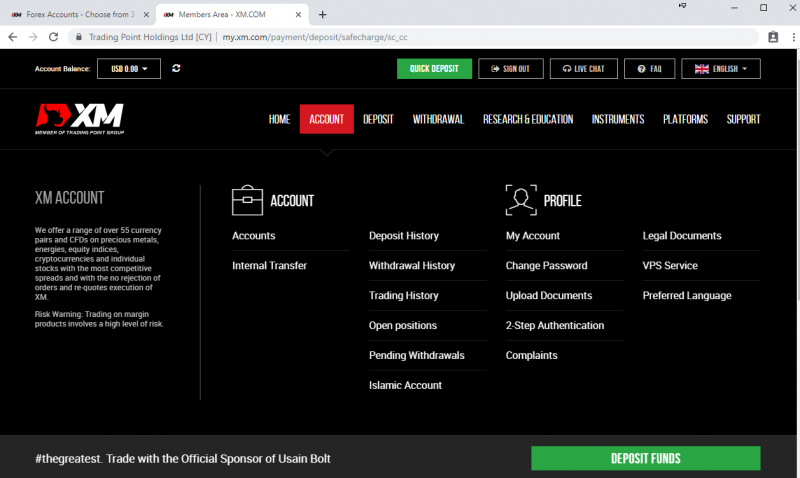Open the browser three-dot menu
Screen dimensions: 800x478
point(793,37)
